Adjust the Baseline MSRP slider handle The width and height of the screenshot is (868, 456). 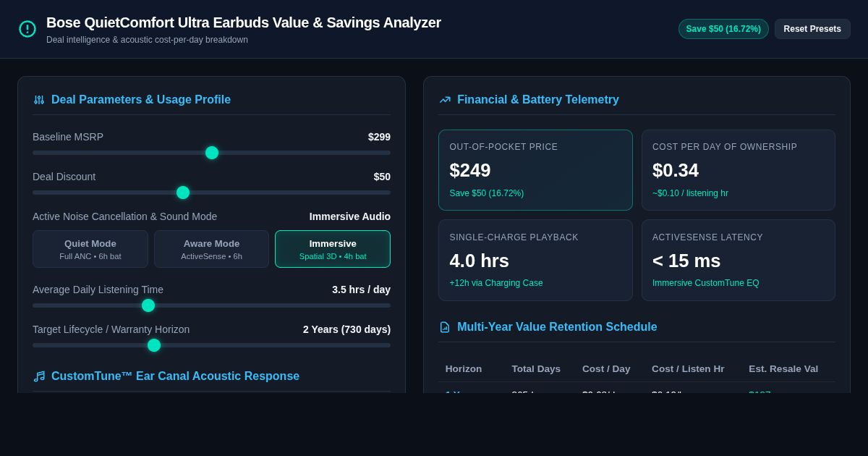[x=212, y=153]
